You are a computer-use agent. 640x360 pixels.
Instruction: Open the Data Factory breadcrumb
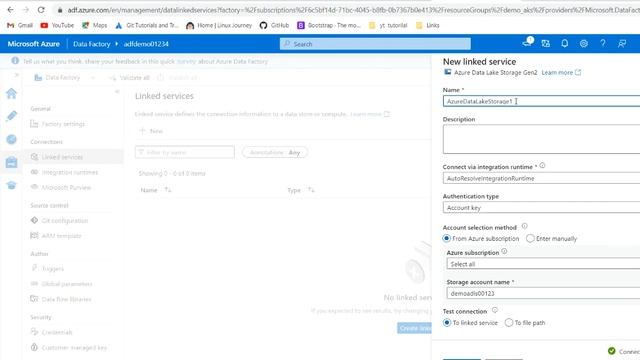click(91, 44)
